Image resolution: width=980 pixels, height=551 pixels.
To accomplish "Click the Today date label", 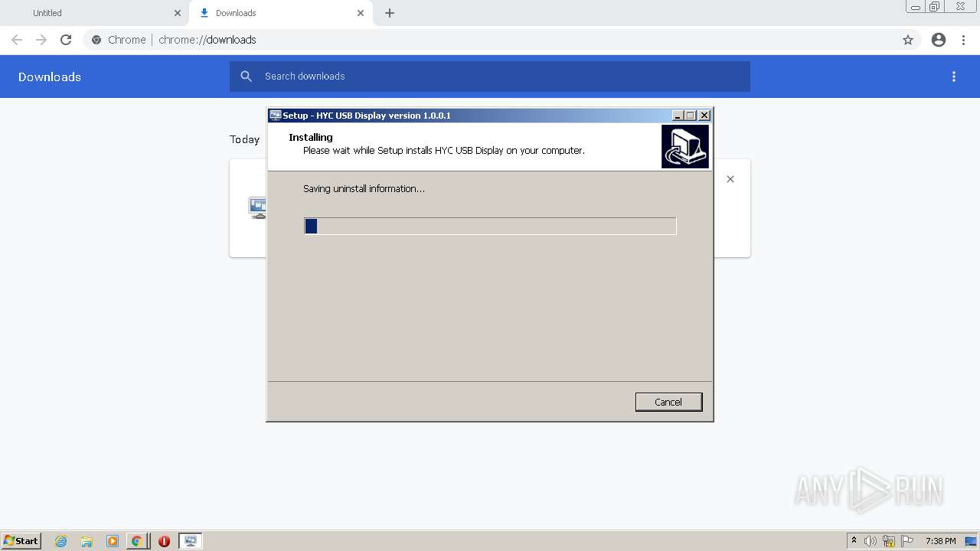I will coord(244,139).
